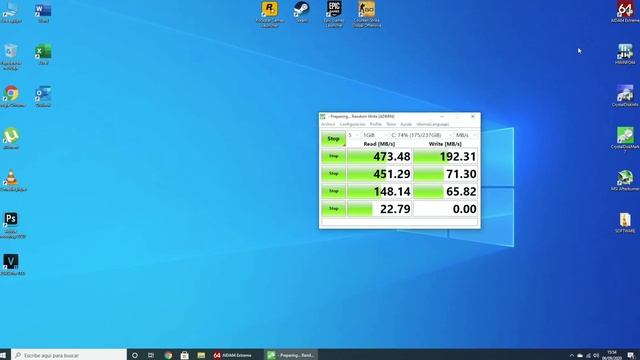
Task: Click the 451.29 read result
Action: (379, 174)
